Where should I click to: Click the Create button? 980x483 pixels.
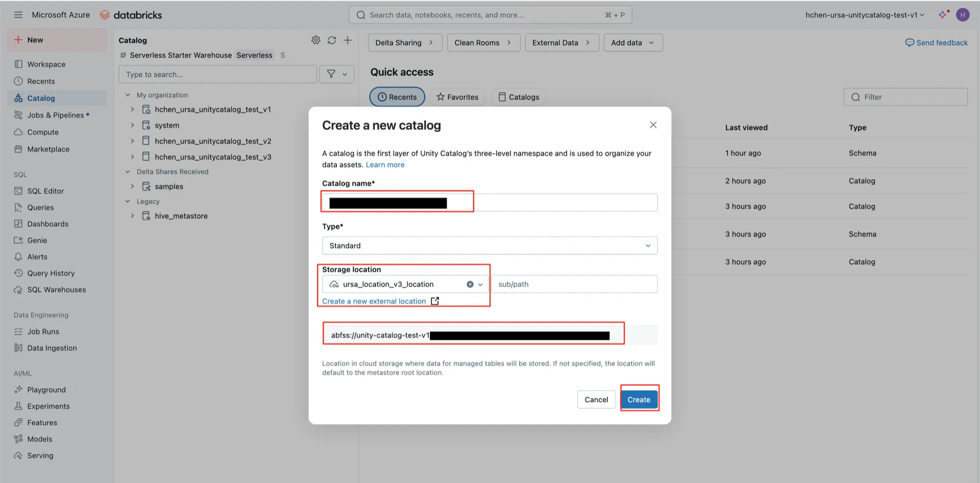tap(639, 400)
